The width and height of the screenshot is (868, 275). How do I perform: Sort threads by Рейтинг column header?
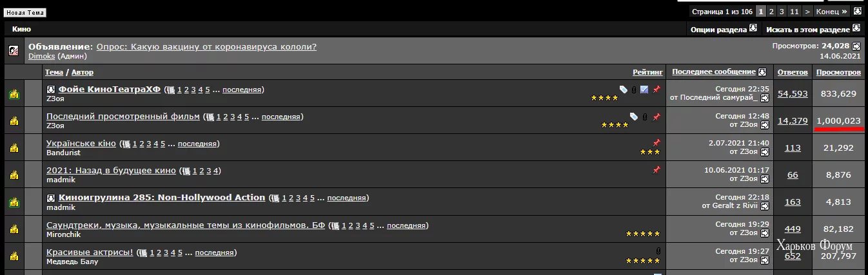648,72
